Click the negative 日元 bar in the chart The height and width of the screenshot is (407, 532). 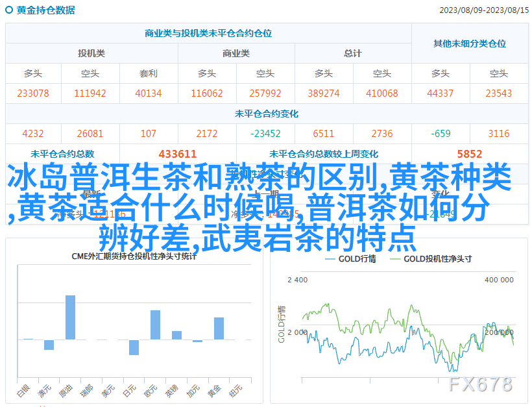(x=134, y=347)
